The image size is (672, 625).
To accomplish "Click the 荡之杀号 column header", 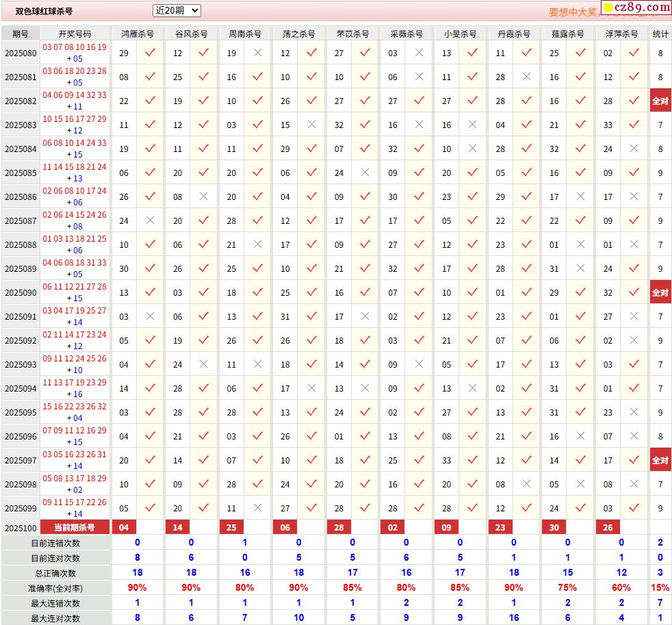I will coord(299,34).
